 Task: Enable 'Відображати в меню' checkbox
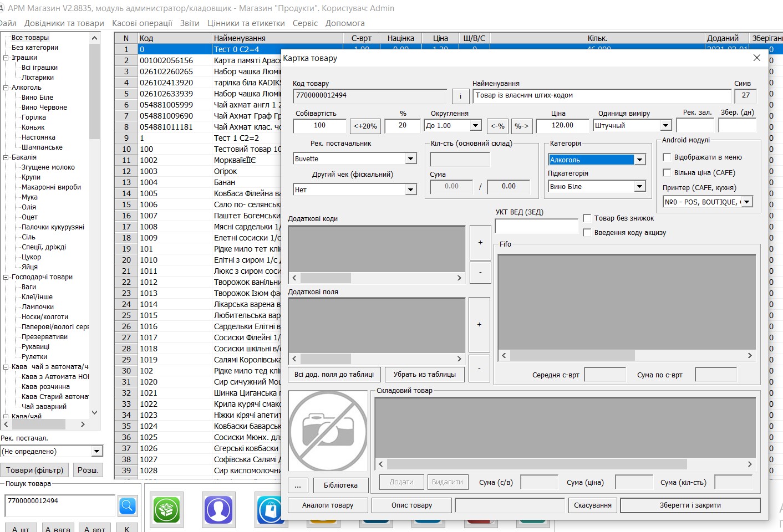667,157
